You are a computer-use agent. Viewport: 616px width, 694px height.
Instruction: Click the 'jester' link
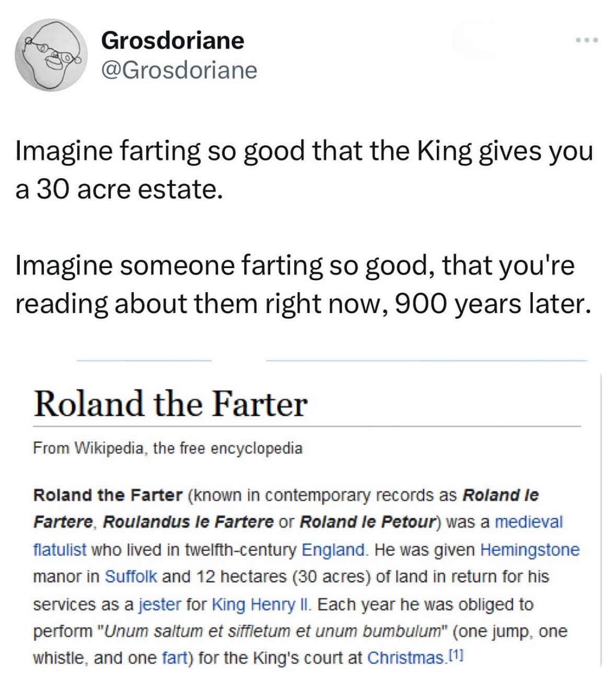point(160,604)
